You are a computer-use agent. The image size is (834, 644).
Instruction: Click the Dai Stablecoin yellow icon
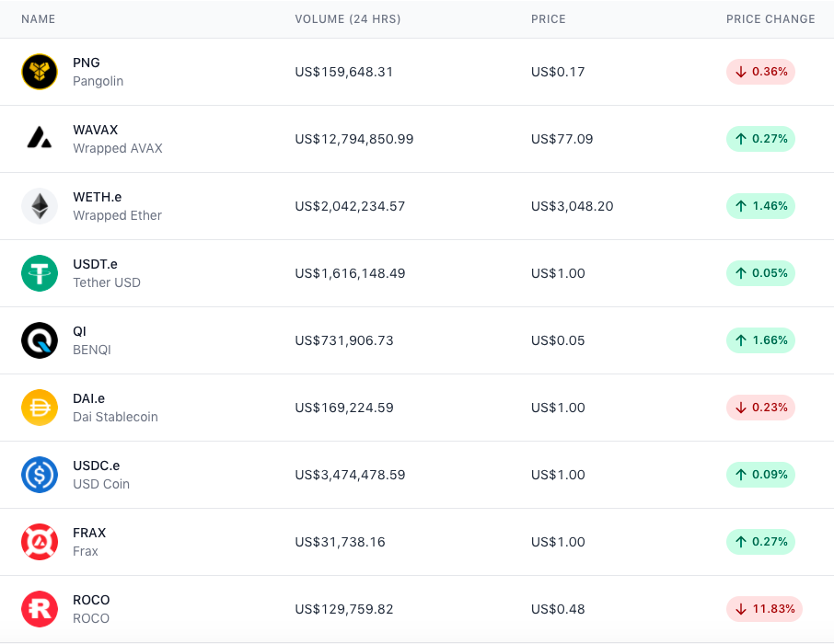click(40, 408)
